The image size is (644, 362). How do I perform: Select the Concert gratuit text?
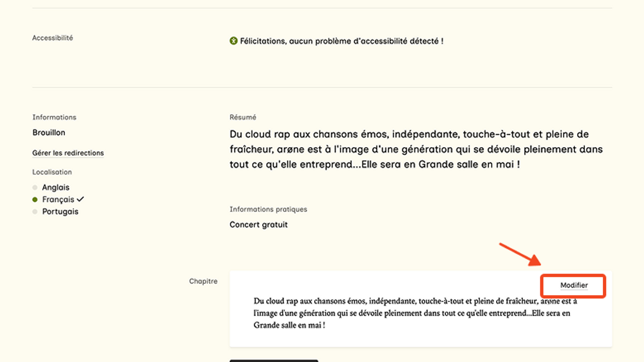pyautogui.click(x=259, y=225)
